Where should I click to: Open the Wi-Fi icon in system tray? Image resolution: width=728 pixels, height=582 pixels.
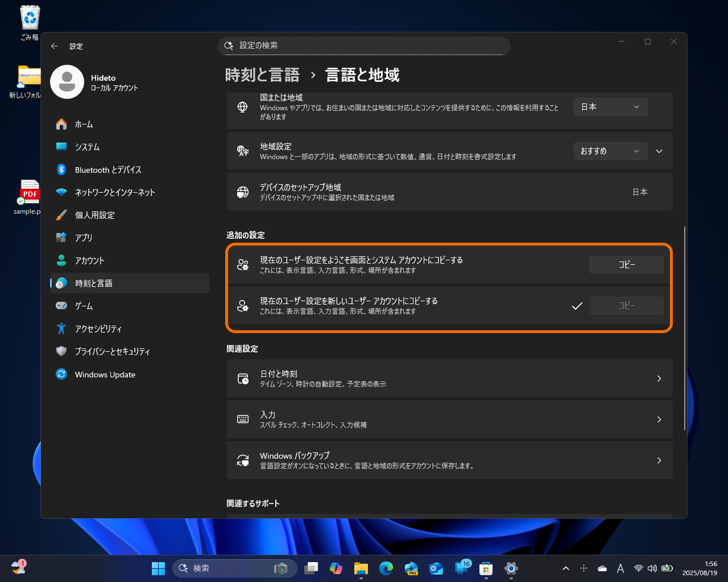pos(638,568)
